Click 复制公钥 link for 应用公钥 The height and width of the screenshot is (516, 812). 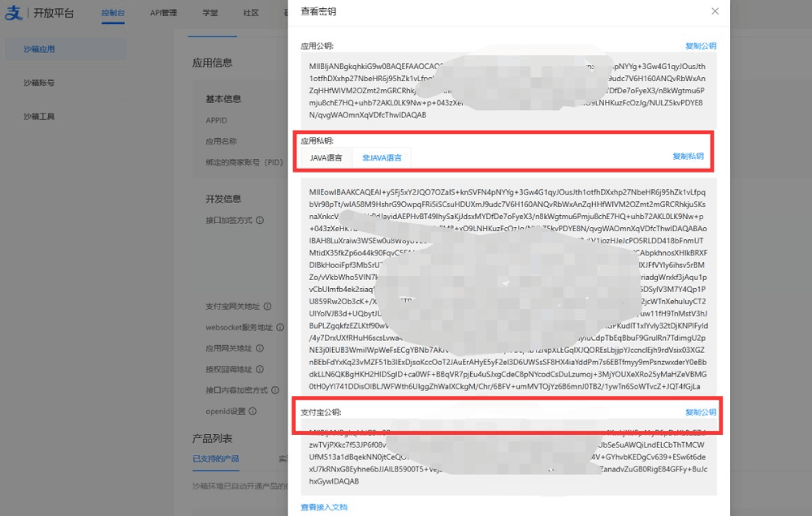[x=701, y=45]
